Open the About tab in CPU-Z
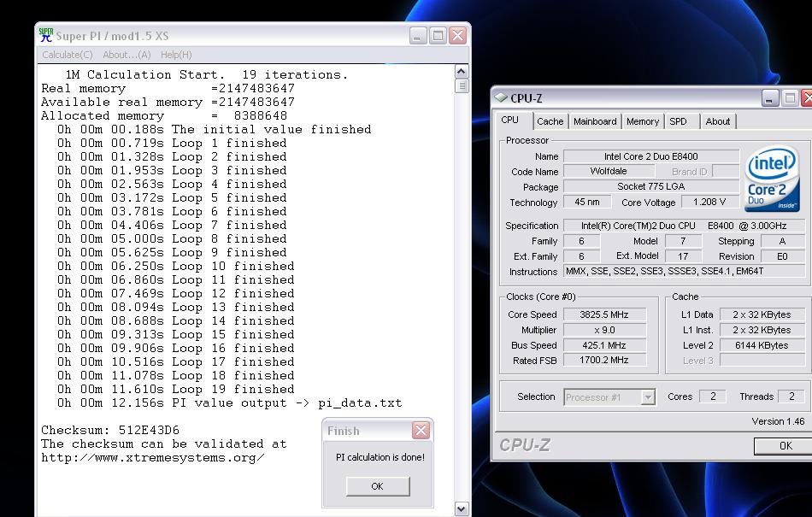The width and height of the screenshot is (812, 517). point(718,121)
